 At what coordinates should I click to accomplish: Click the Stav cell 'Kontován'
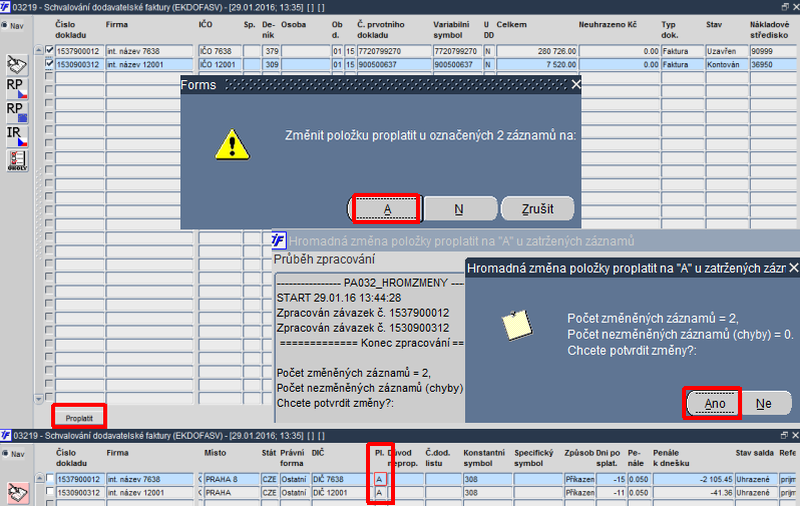click(x=726, y=64)
